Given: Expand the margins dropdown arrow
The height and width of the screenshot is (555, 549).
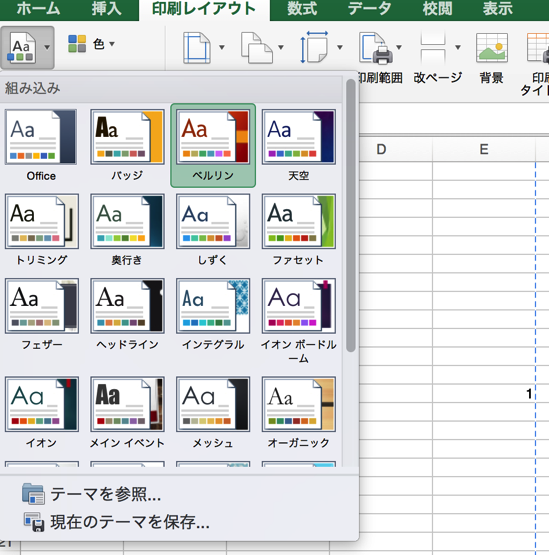Looking at the screenshot, I should [222, 47].
